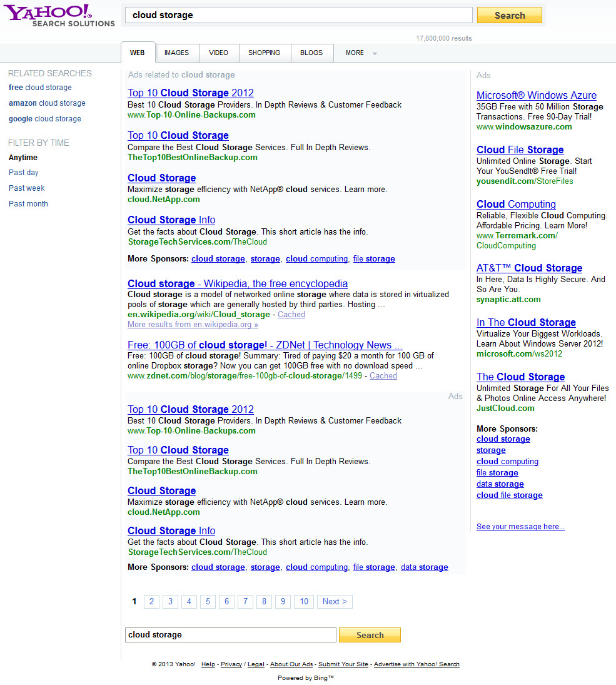Open 'The Cloud Storage' JustCloud ad title

pyautogui.click(x=521, y=377)
